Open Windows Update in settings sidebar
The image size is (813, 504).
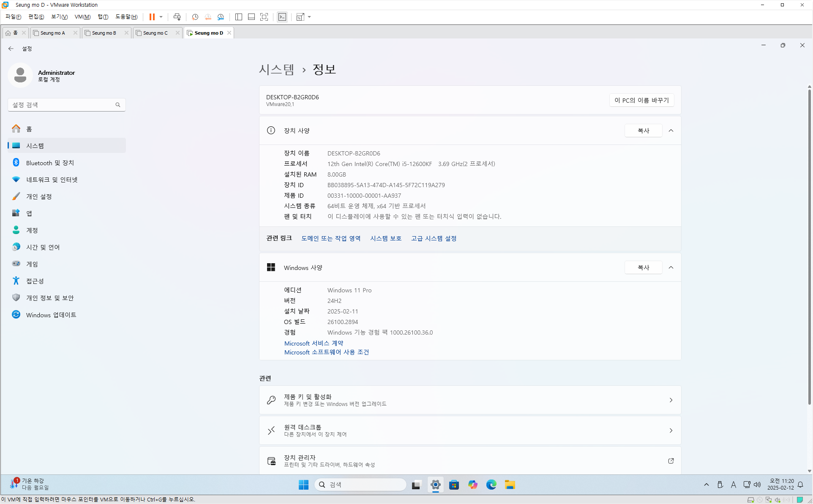[51, 315]
